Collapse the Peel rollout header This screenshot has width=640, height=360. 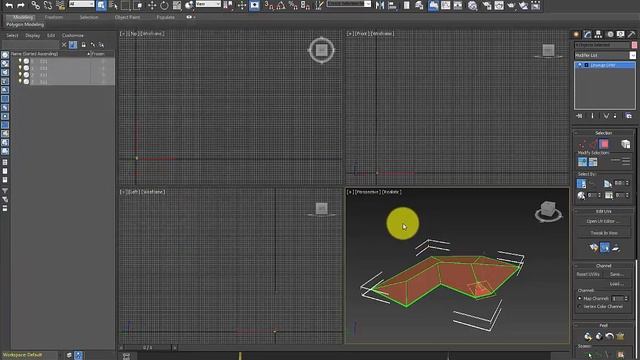(603, 325)
